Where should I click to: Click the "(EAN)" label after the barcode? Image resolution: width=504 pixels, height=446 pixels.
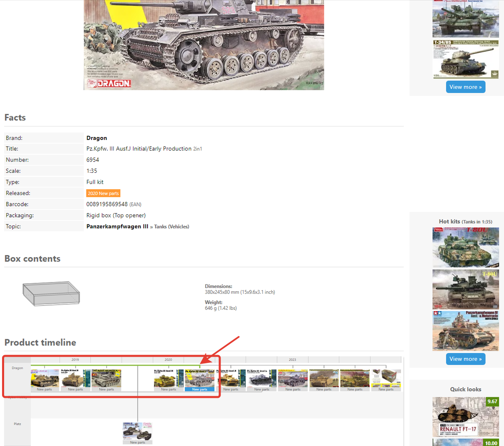[x=135, y=205]
